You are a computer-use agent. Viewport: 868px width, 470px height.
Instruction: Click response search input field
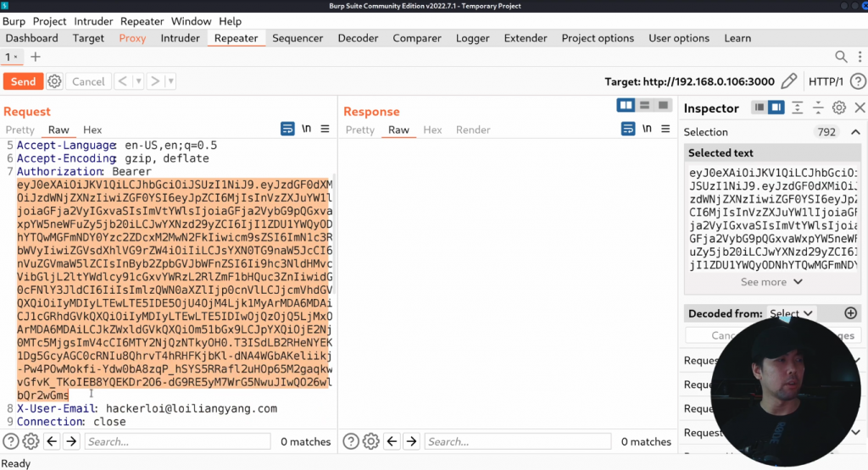point(518,441)
